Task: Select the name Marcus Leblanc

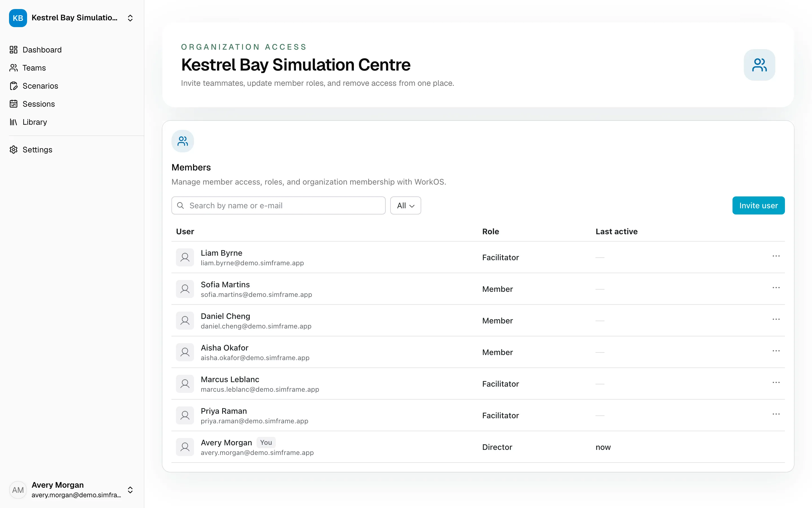Action: tap(230, 379)
